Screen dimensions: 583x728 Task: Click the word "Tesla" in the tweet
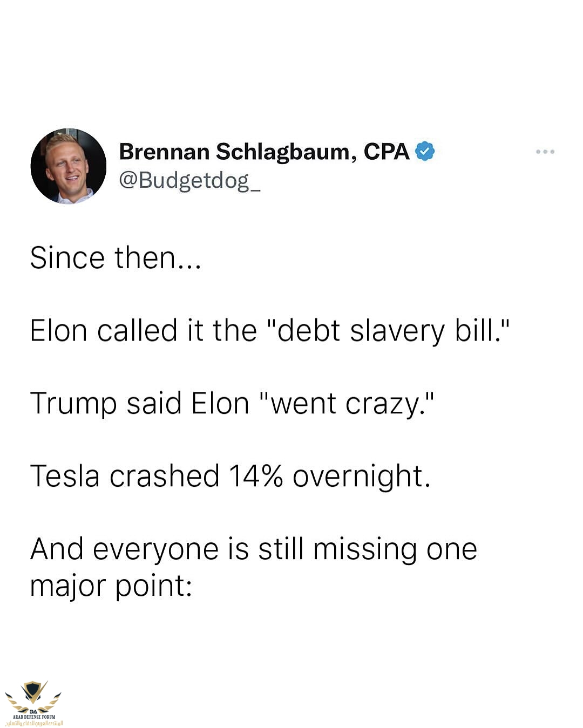65,476
